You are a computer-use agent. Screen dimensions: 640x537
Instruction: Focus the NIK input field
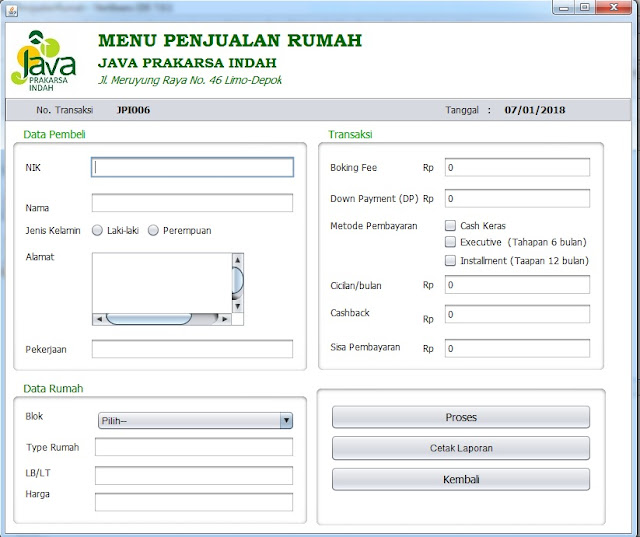[x=192, y=167]
